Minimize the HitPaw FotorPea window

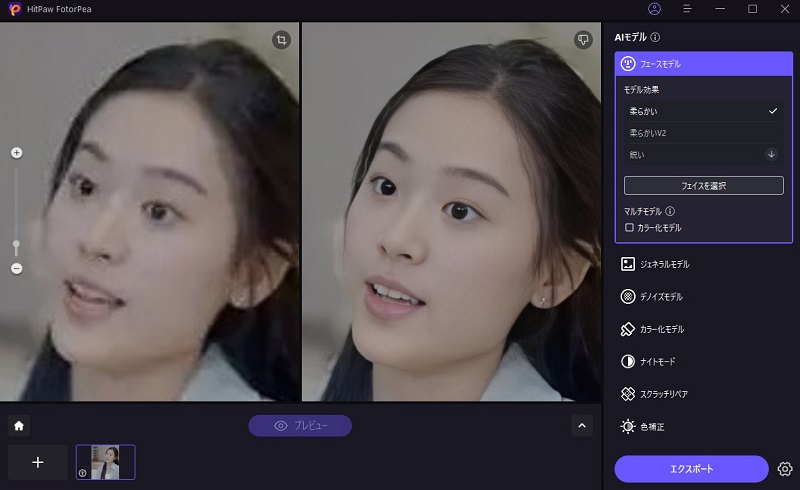click(x=720, y=9)
